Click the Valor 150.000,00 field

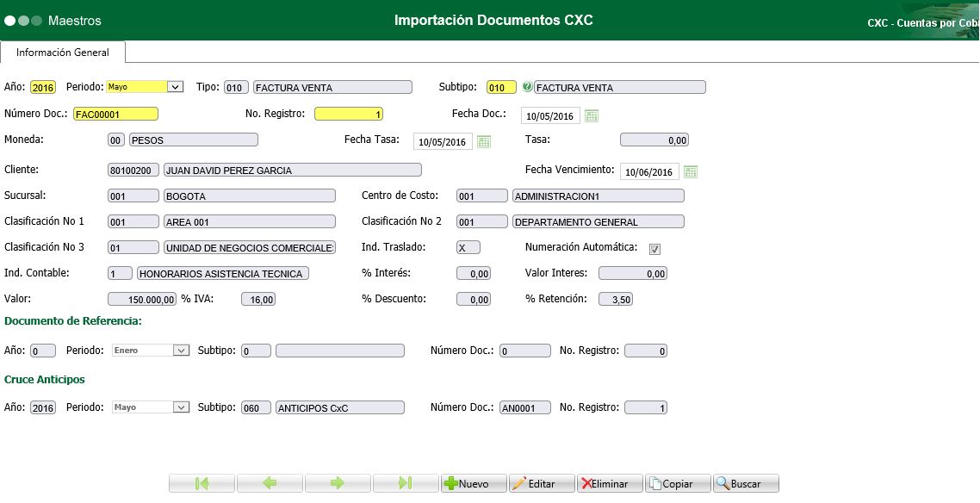pos(142,299)
